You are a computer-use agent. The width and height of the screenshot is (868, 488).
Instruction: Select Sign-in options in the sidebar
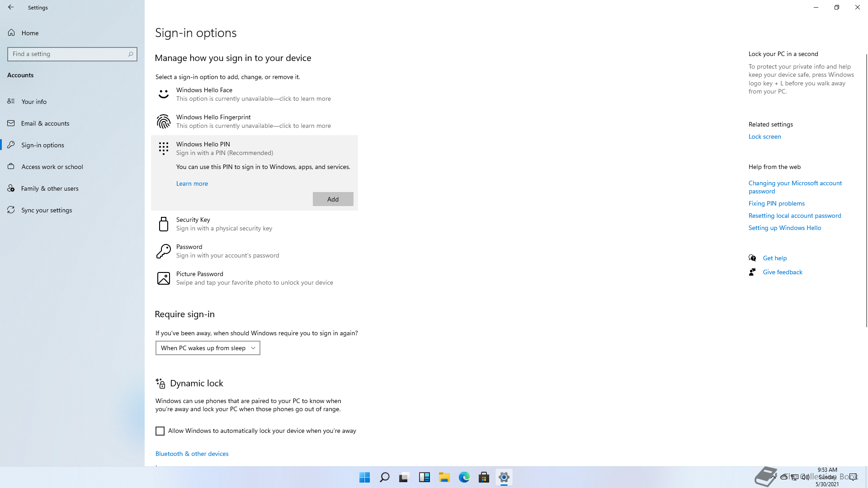(72, 145)
